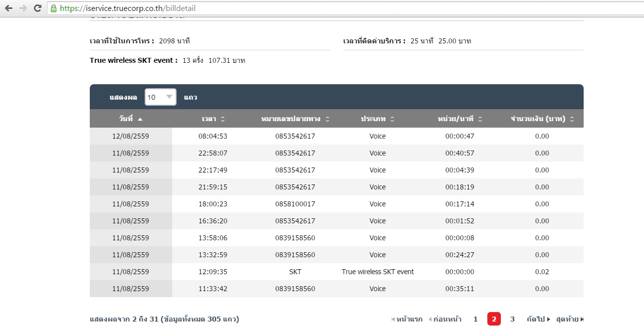Reload the page with refresh icon
The image size is (644, 335).
tap(37, 8)
